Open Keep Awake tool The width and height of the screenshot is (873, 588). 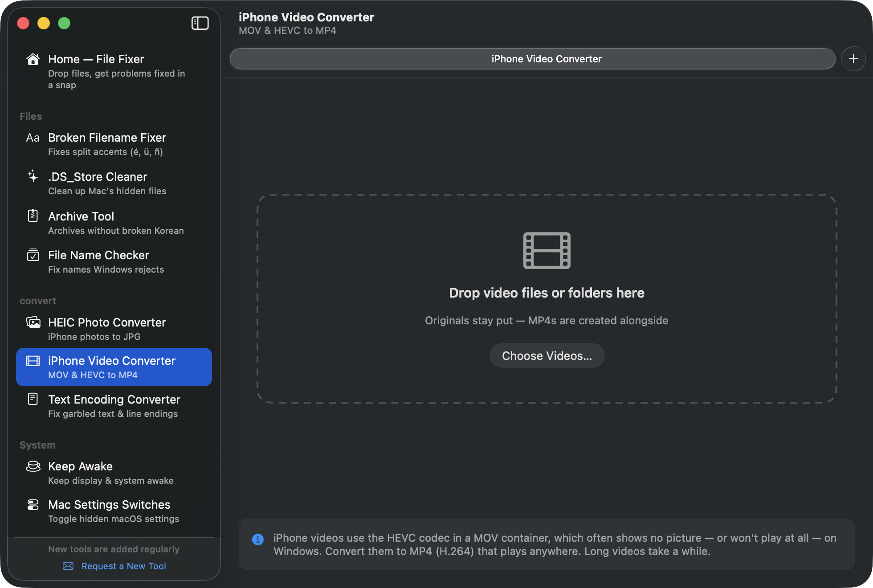tap(114, 473)
